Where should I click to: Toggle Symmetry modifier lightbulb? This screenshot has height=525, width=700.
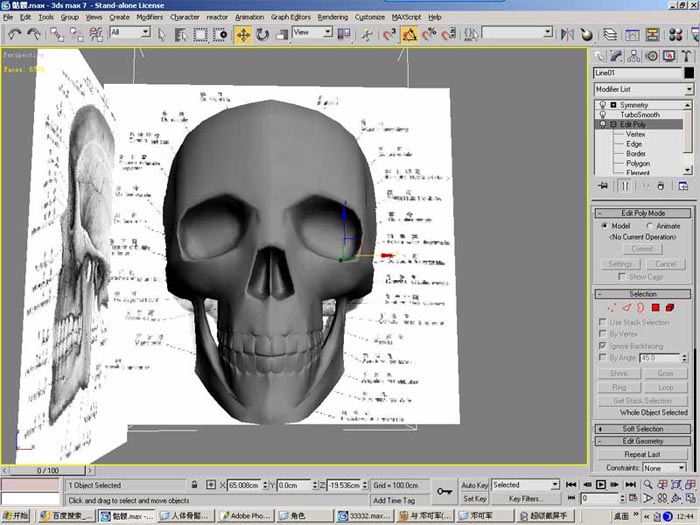(x=602, y=105)
